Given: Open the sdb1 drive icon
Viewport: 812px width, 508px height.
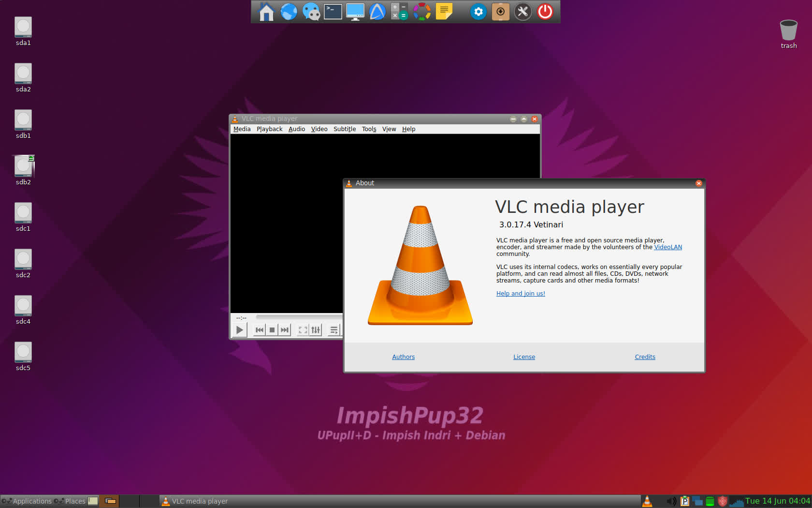Looking at the screenshot, I should (x=23, y=120).
